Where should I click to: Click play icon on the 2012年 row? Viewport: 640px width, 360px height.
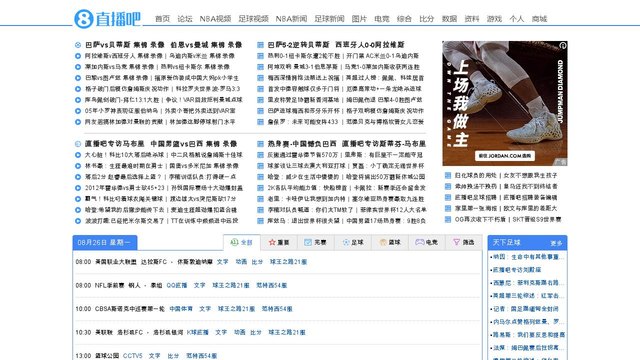(78, 188)
